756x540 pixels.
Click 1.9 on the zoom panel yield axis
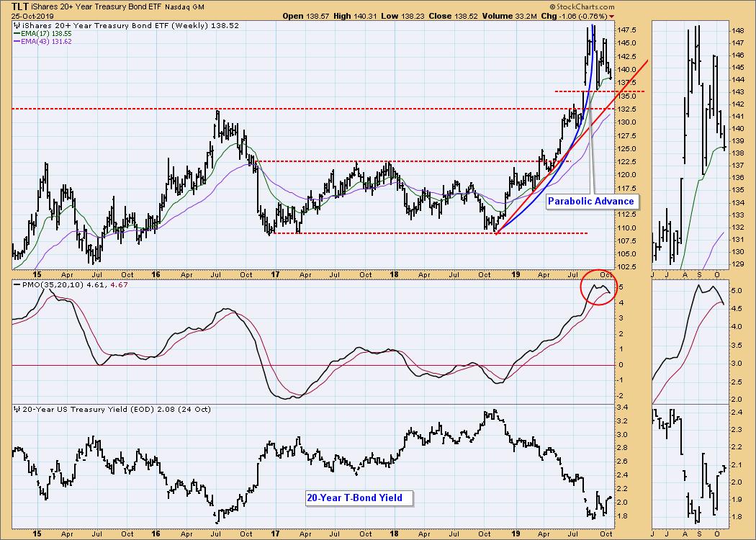coord(737,500)
